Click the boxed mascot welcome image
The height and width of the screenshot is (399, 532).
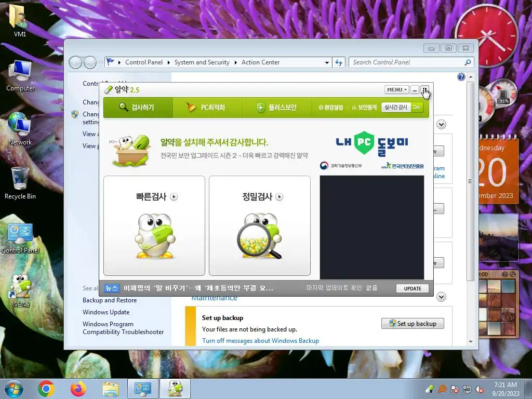pos(130,150)
